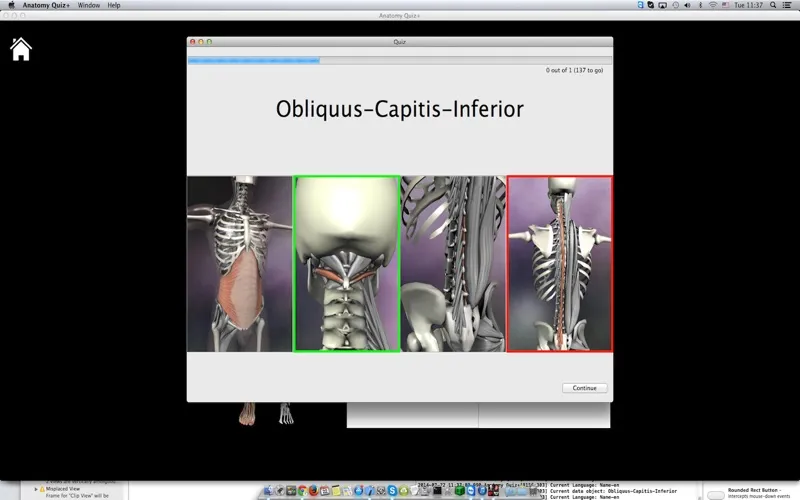Click the Bluetooth menu bar icon

(x=701, y=5)
